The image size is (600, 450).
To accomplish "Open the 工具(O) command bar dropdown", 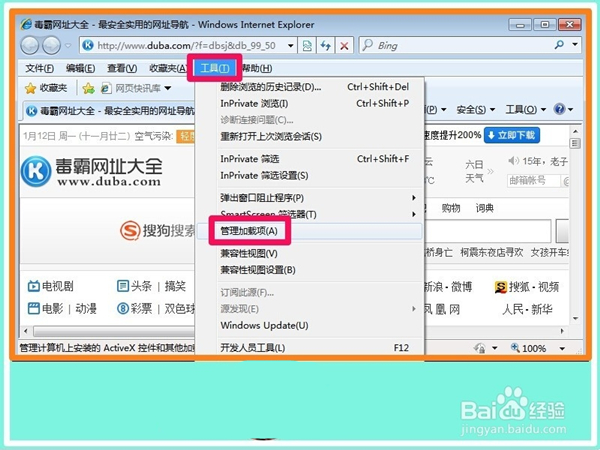I will coord(526,110).
